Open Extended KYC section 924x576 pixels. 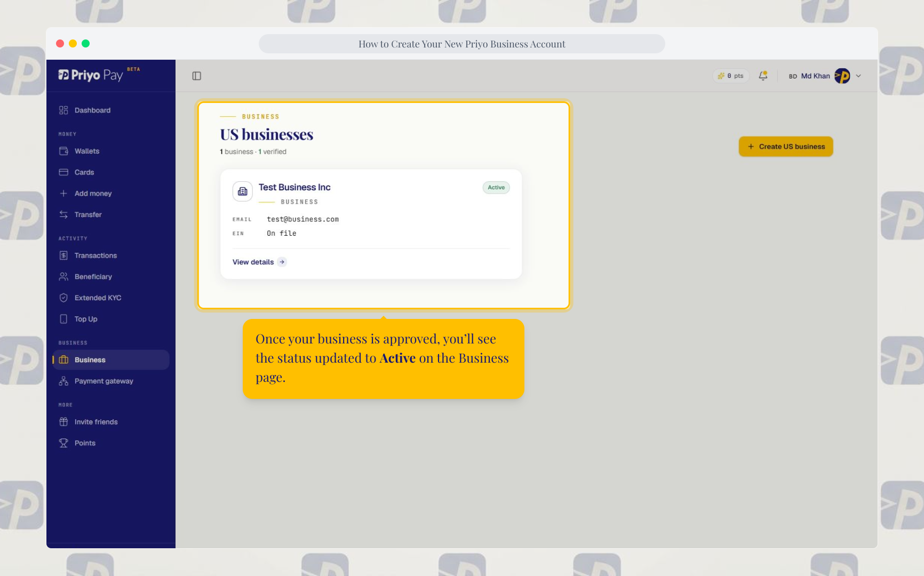pyautogui.click(x=111, y=298)
